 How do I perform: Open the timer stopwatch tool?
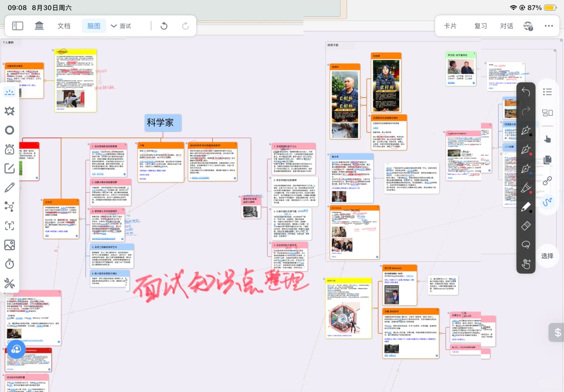[x=9, y=264]
